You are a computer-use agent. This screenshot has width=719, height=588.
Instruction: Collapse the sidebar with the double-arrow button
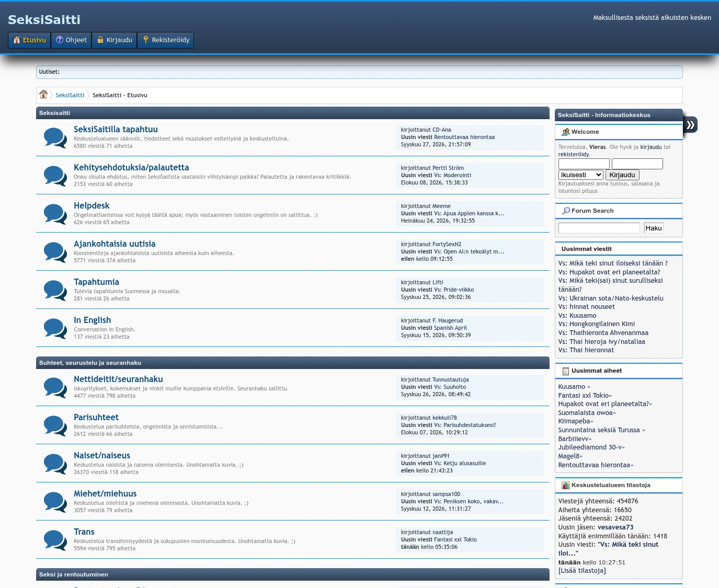[x=690, y=124]
